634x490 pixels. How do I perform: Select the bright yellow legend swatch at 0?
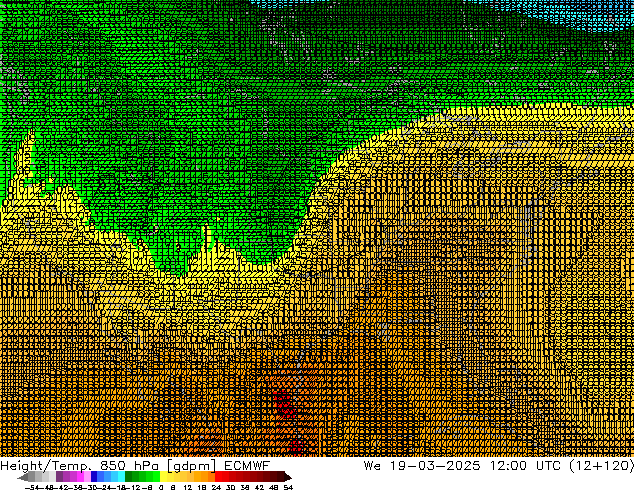[163, 476]
